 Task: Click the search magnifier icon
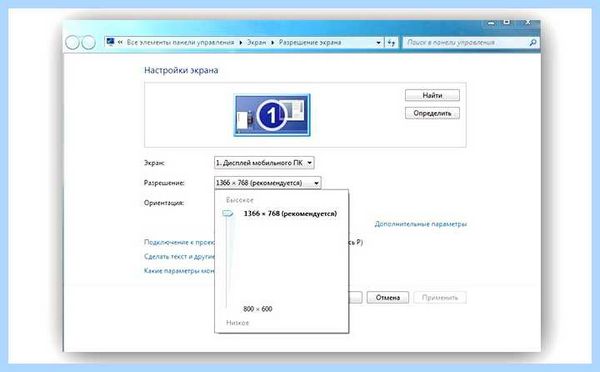tap(533, 42)
